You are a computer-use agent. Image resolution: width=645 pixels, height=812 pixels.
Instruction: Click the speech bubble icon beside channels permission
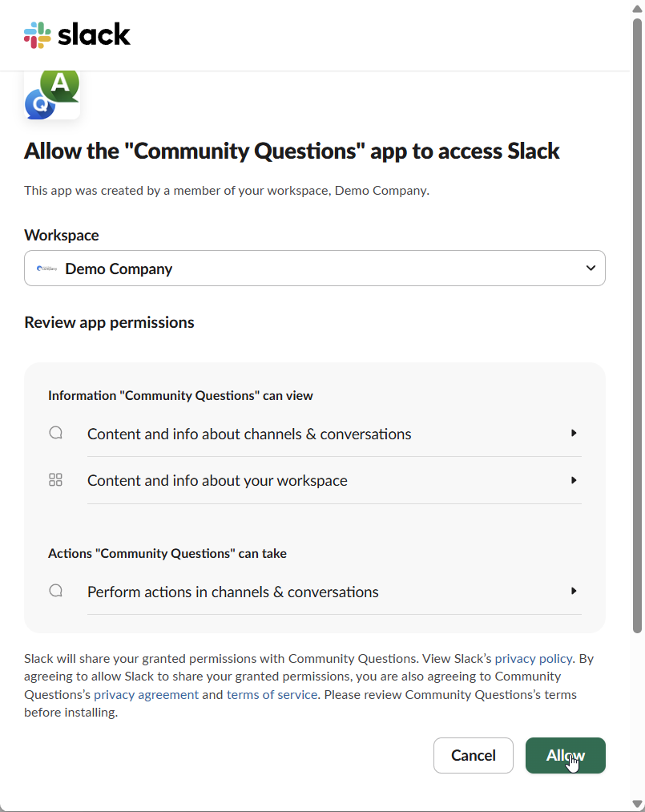pyautogui.click(x=55, y=432)
